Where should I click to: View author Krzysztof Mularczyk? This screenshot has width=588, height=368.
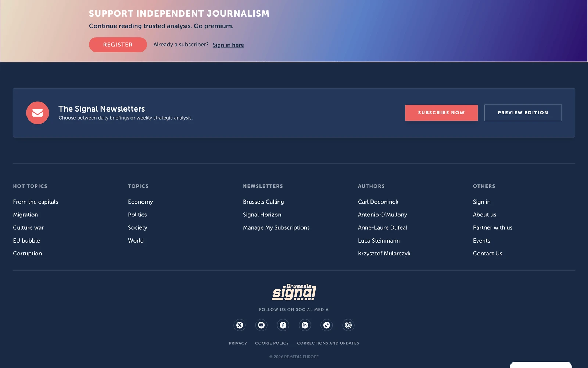pyautogui.click(x=384, y=254)
